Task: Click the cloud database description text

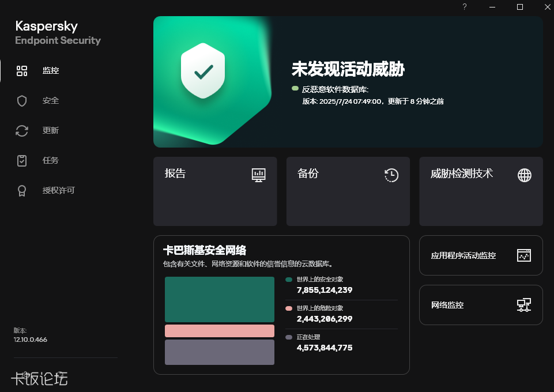Action: tap(248, 264)
